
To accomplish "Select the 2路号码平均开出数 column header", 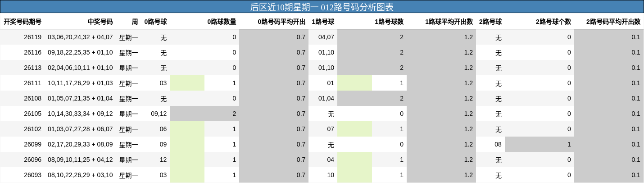I will [x=613, y=22].
